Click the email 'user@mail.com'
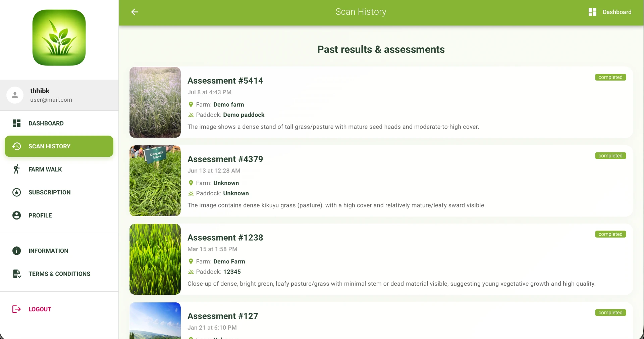The height and width of the screenshot is (339, 644). [51, 100]
